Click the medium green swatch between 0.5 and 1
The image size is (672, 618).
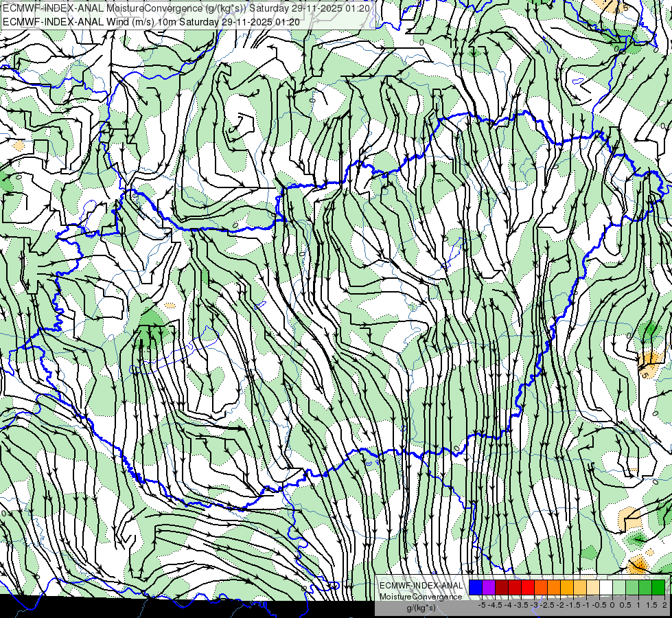coord(632,587)
